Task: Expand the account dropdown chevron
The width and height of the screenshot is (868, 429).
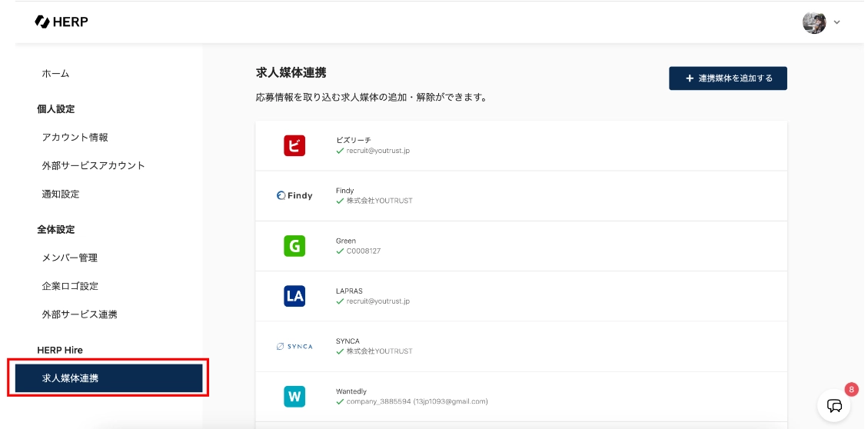Action: click(x=837, y=23)
